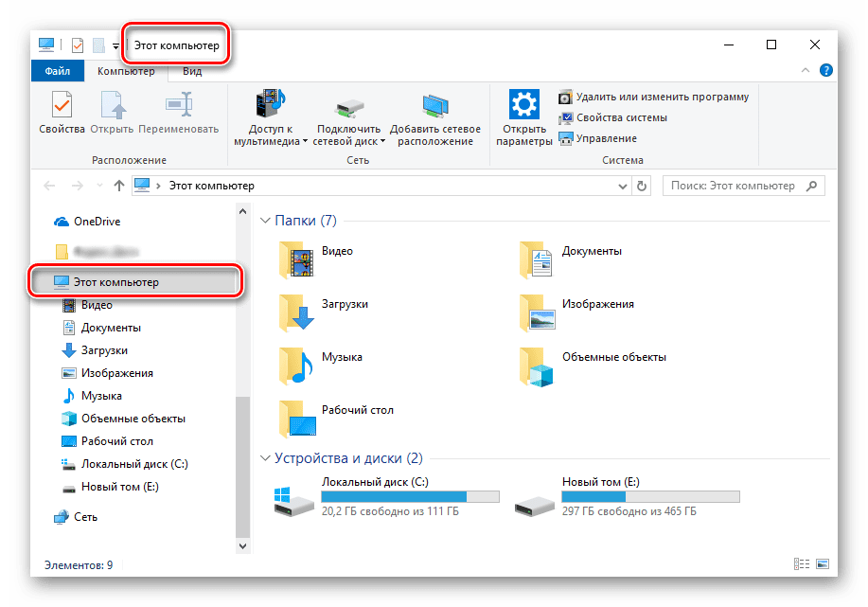The image size is (868, 607).
Task: Select Рабочий стол in navigation pane
Action: coord(107,441)
